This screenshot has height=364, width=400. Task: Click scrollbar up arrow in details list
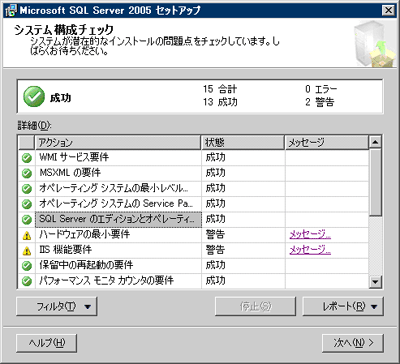[376, 142]
